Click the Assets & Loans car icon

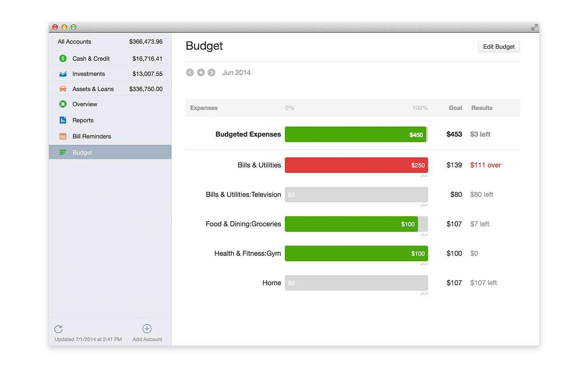pyautogui.click(x=63, y=89)
